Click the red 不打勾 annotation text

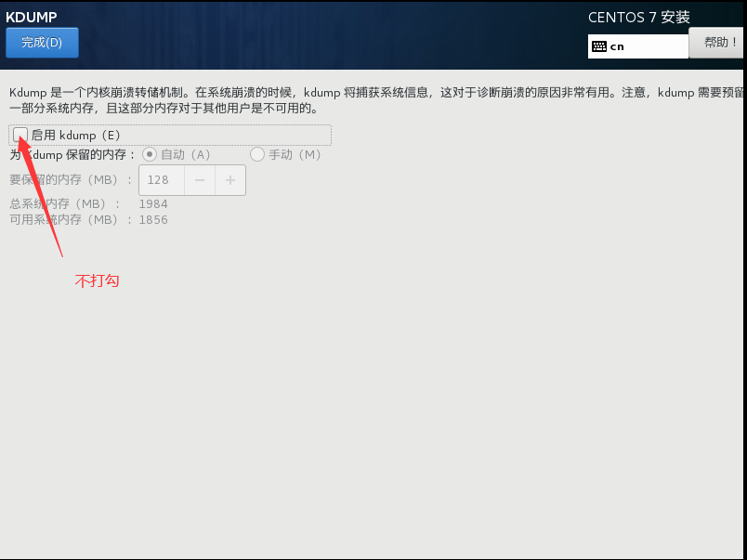click(97, 280)
